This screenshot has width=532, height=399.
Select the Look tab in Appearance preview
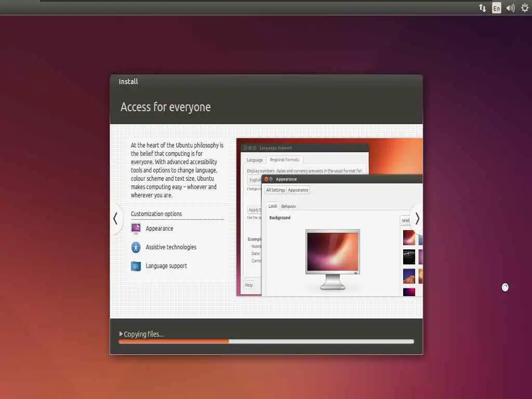pos(273,206)
